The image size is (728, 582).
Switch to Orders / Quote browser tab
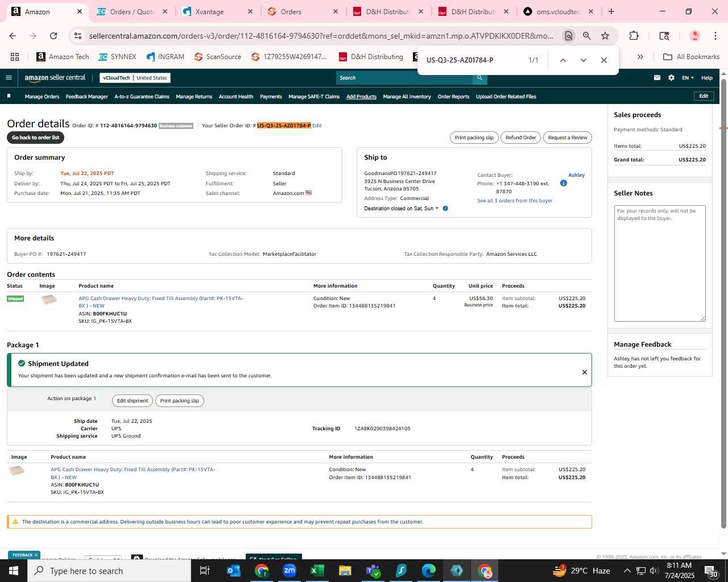click(x=132, y=11)
